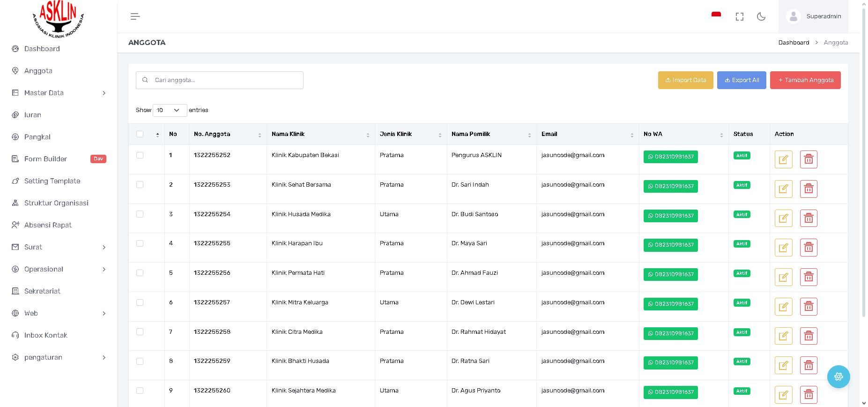
Task: Switch to dark mode with moon icon
Action: point(761,16)
